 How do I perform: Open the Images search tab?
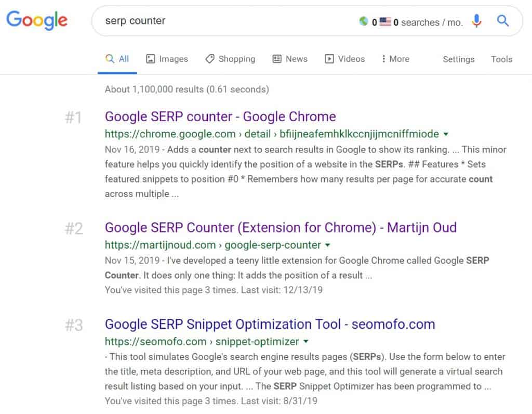(167, 59)
